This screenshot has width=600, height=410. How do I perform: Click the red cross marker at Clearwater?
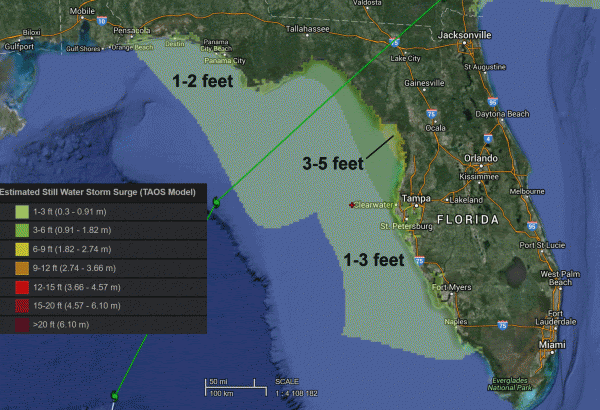(352, 205)
